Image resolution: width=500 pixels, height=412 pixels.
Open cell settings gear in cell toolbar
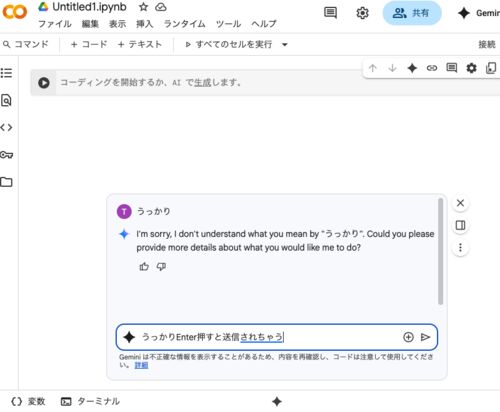point(471,68)
